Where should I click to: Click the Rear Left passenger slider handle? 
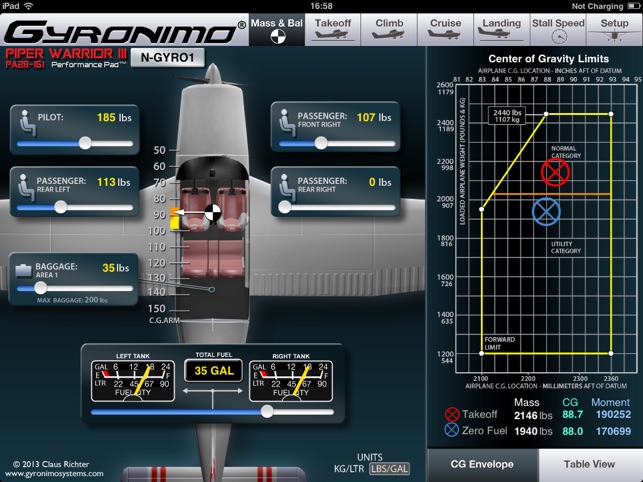[x=61, y=207]
